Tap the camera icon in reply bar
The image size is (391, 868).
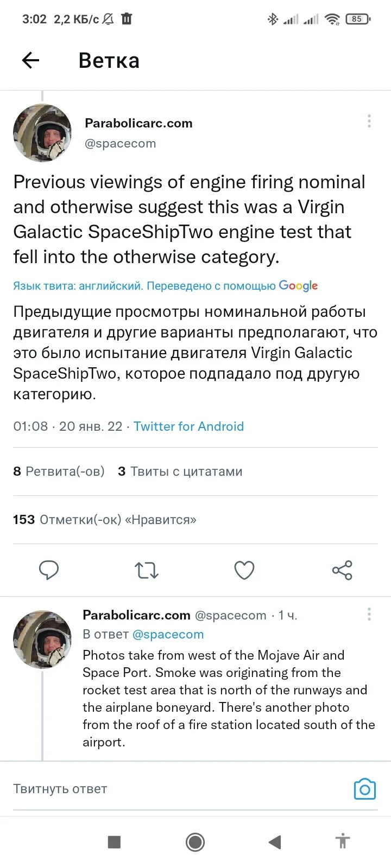[x=365, y=789]
